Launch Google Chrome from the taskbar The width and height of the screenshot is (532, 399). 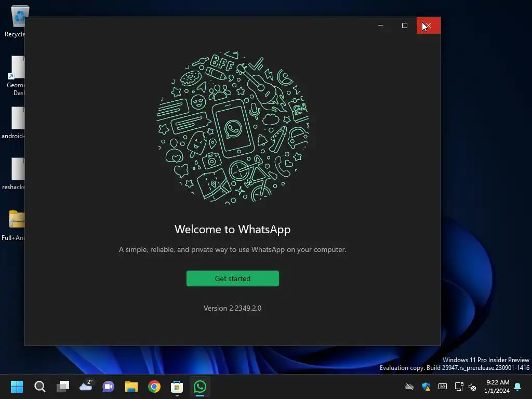coord(154,387)
